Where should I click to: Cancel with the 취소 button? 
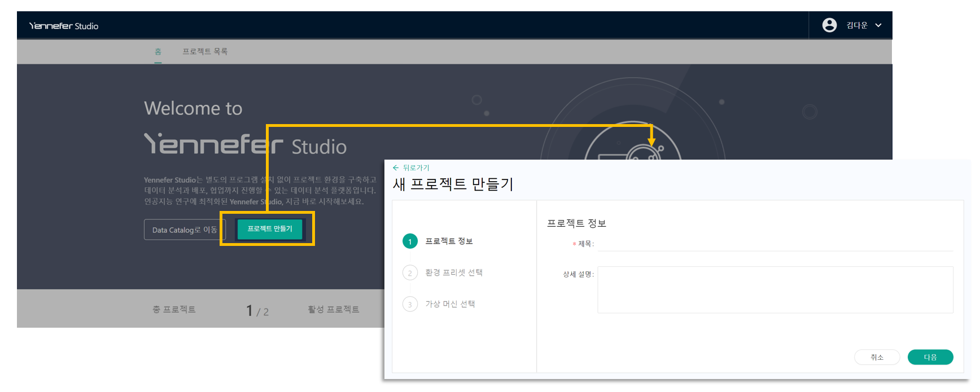pyautogui.click(x=877, y=358)
